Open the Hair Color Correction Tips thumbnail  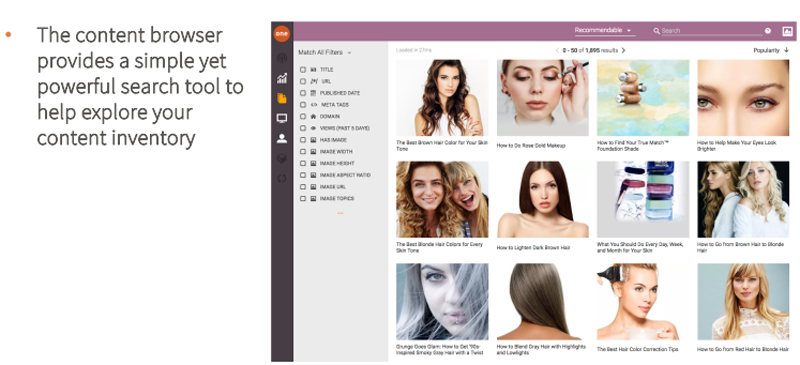643,301
